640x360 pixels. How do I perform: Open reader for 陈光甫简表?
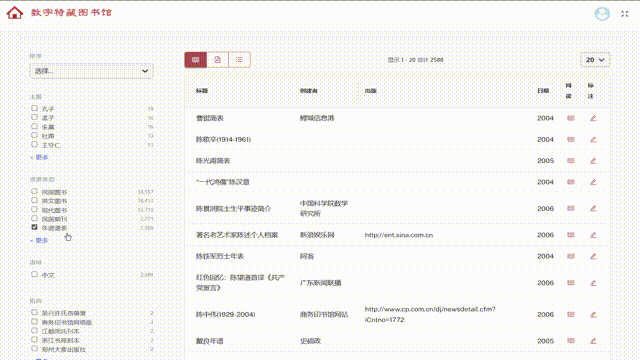coord(571,161)
